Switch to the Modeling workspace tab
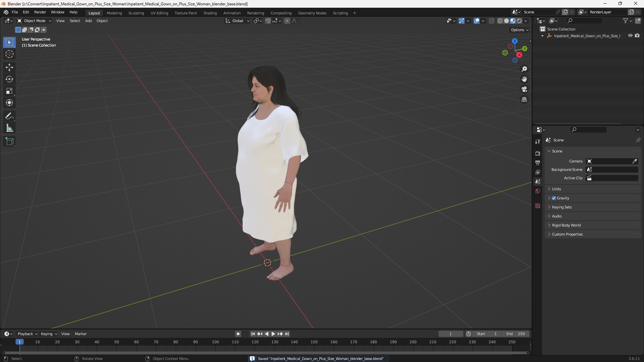The height and width of the screenshot is (362, 644). pos(114,13)
